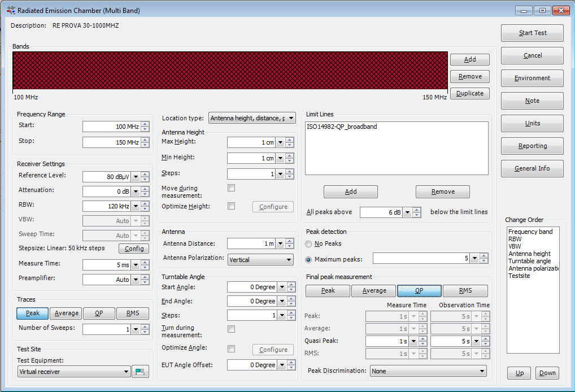Remove the selected limit line
Screen dimensions: 575x392
(443, 191)
